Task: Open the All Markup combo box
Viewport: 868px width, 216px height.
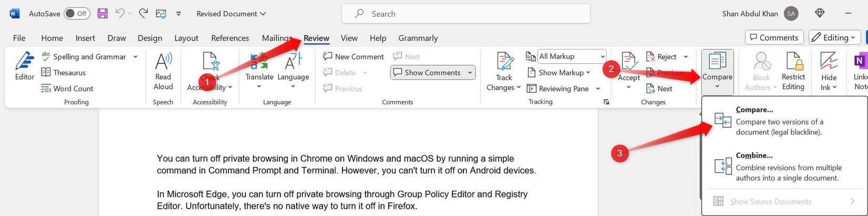Action: [x=572, y=56]
